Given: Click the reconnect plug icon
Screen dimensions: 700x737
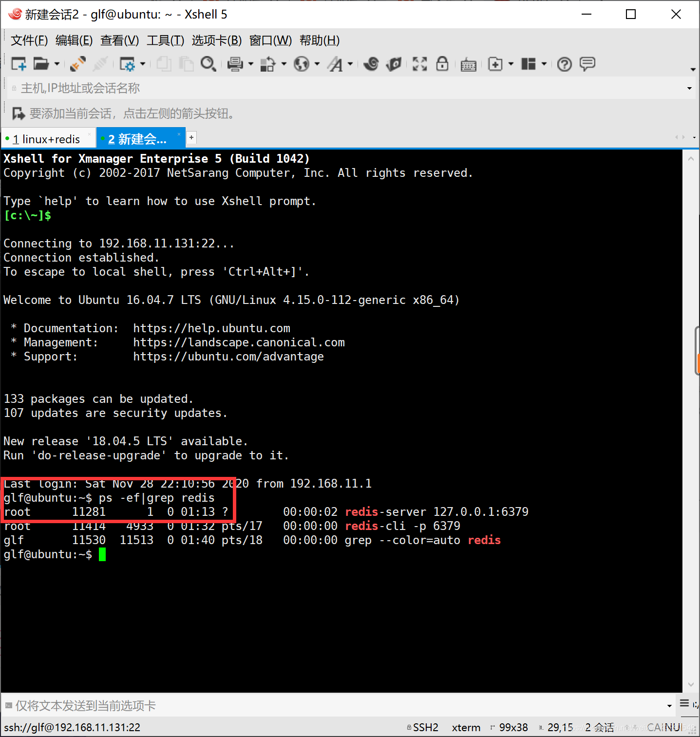Looking at the screenshot, I should (78, 64).
